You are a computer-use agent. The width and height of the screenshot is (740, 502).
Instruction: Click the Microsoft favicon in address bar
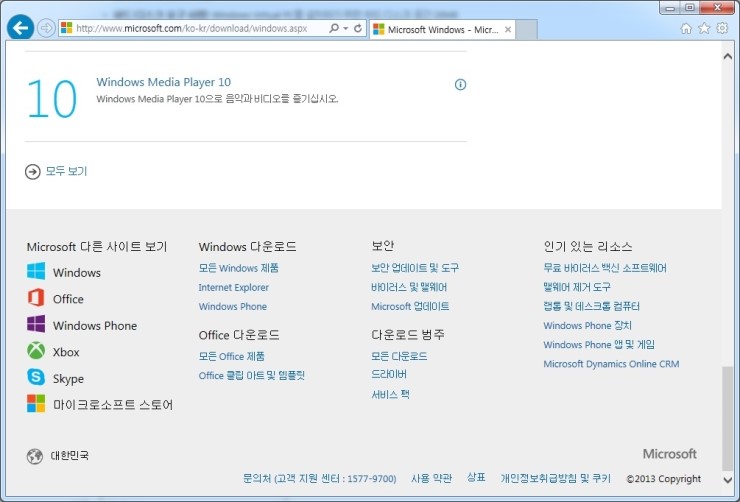pos(67,28)
